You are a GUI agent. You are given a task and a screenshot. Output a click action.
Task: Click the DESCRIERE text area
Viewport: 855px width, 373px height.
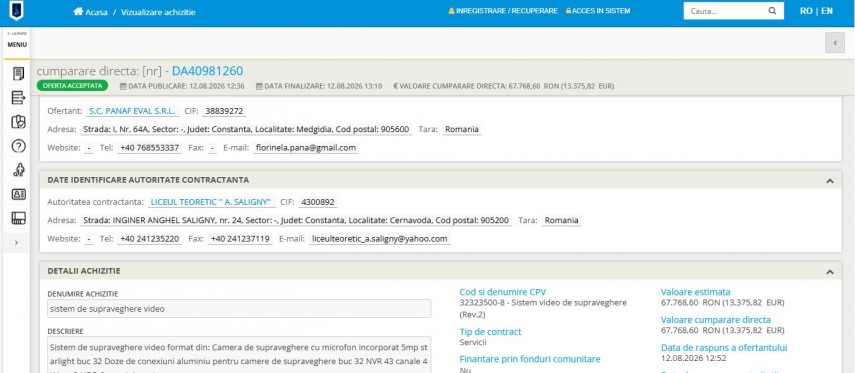pos(239,354)
